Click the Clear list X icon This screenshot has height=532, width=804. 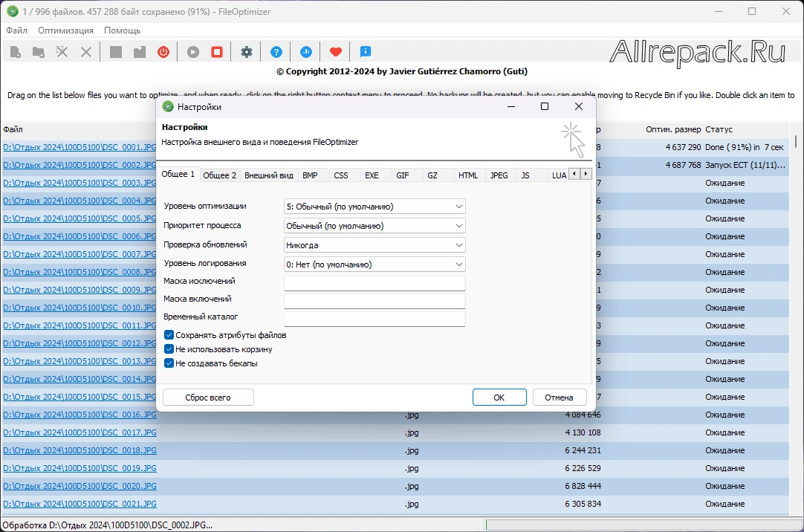click(x=86, y=52)
